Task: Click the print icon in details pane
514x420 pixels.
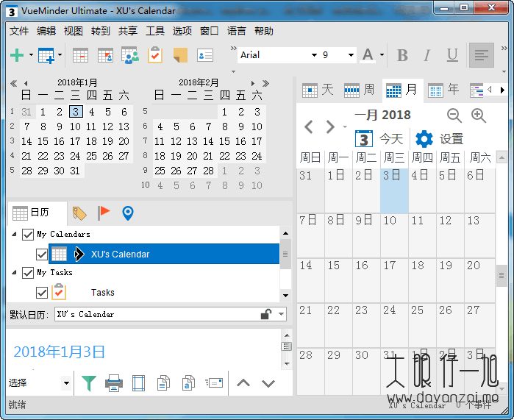Action: (x=114, y=383)
